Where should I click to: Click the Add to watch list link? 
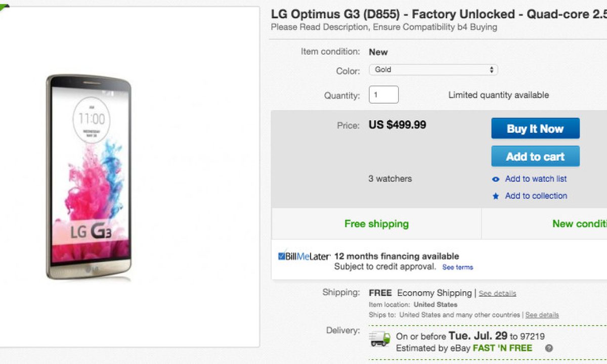point(536,179)
